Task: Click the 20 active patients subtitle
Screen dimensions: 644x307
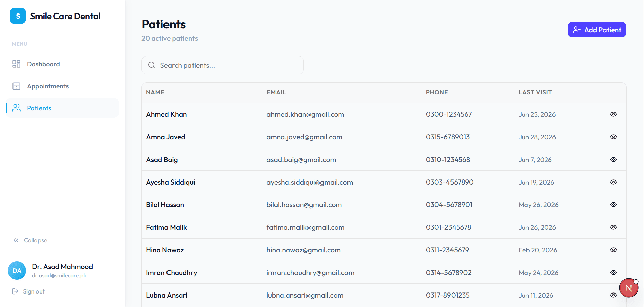Action: pyautogui.click(x=170, y=38)
